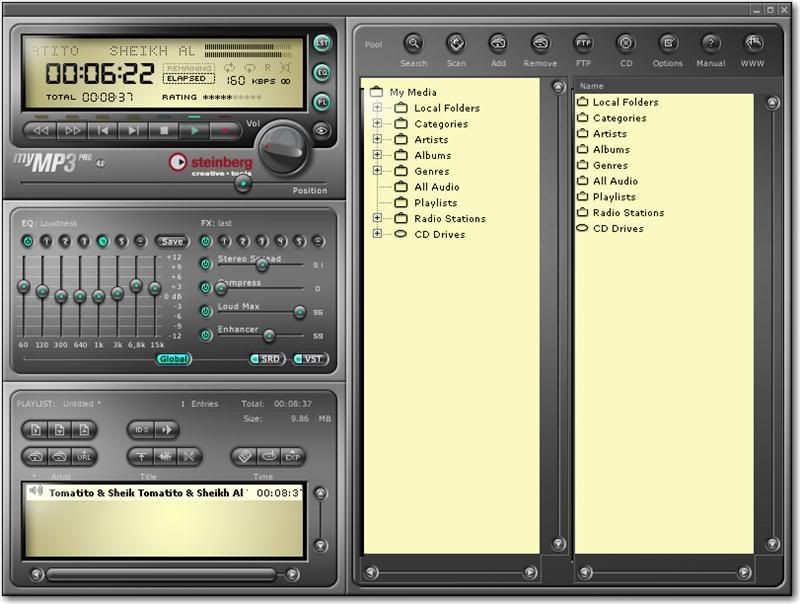This screenshot has width=800, height=604.
Task: Toggle the PL playlist panel button
Action: point(322,102)
